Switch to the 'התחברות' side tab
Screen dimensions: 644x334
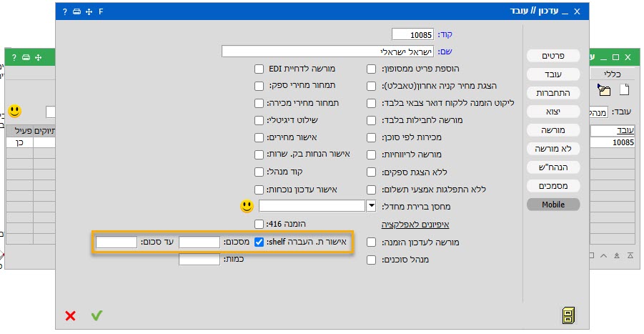[x=553, y=93]
